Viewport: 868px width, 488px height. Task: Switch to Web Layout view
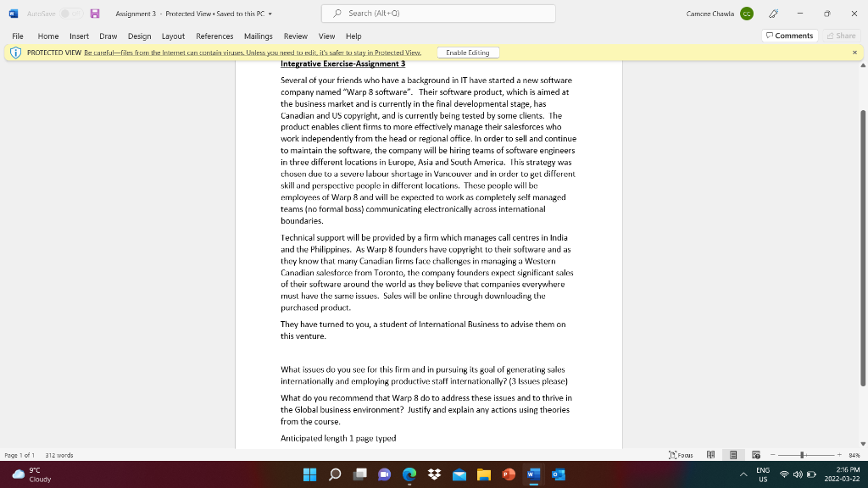point(756,455)
